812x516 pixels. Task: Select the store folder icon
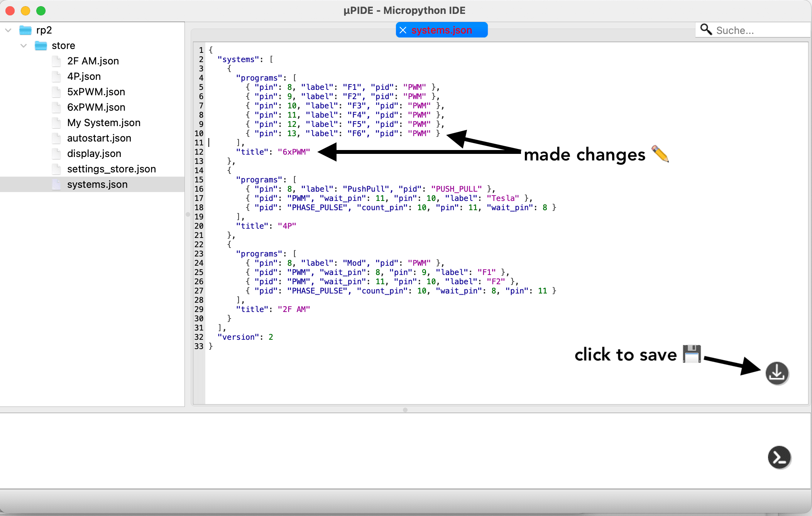pyautogui.click(x=41, y=46)
